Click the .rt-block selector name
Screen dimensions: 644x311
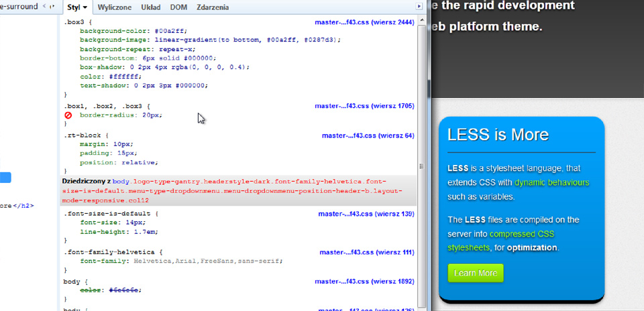click(x=81, y=135)
